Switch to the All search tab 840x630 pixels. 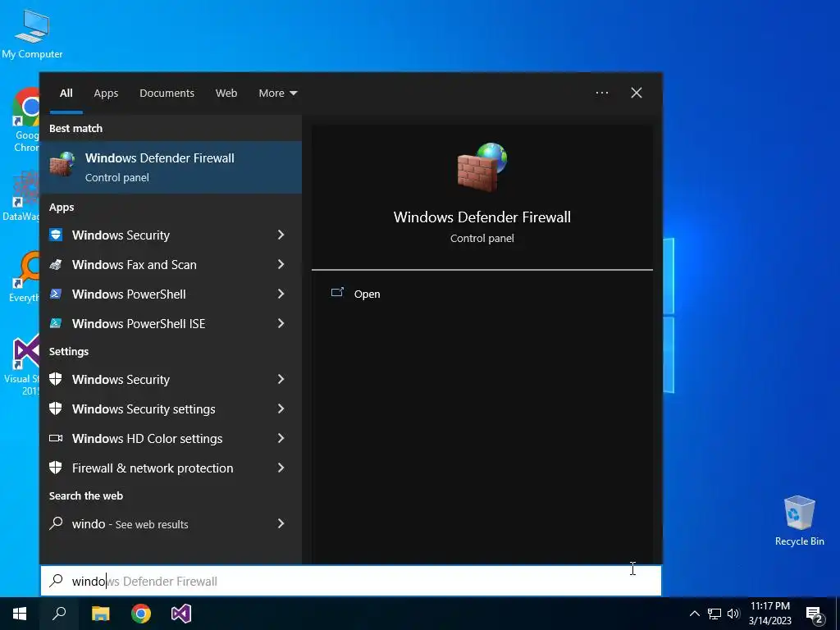[x=66, y=94]
